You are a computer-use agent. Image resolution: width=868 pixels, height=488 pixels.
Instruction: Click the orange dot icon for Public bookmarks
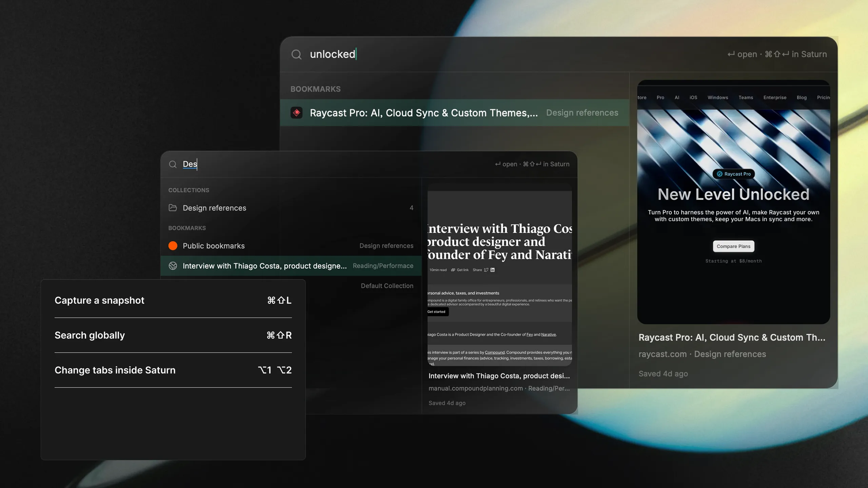[173, 246]
